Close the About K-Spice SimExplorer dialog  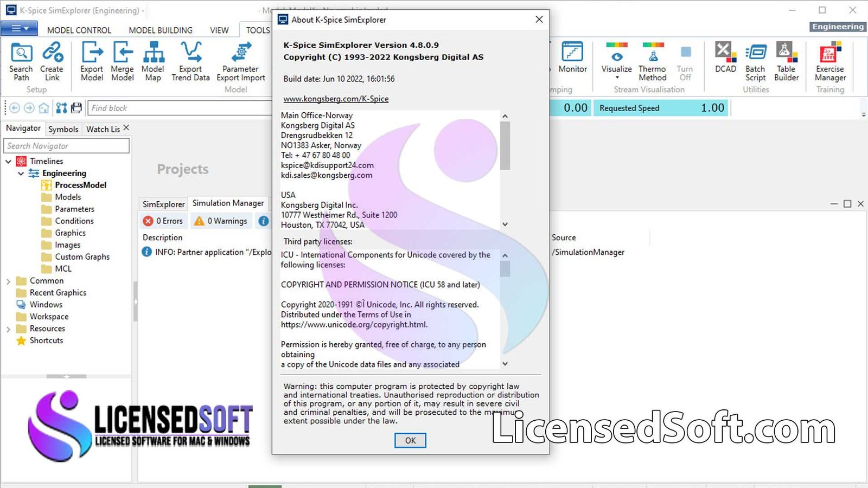539,20
